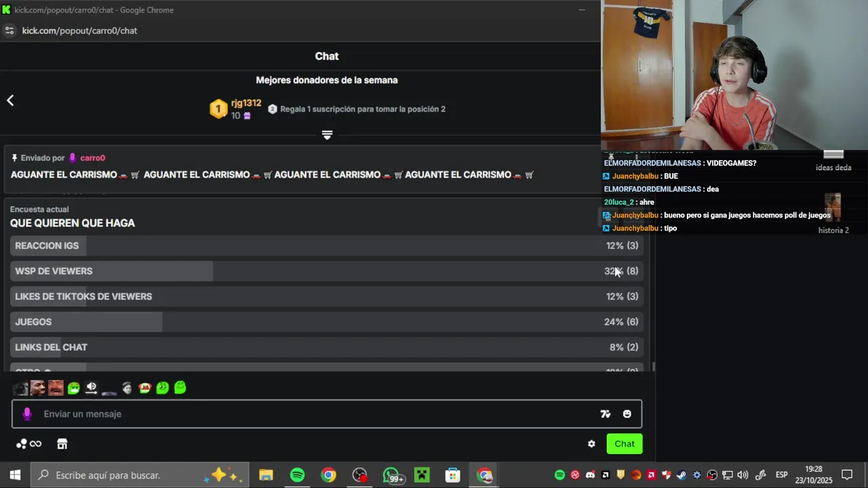Open Discord tray icon

pos(590,475)
